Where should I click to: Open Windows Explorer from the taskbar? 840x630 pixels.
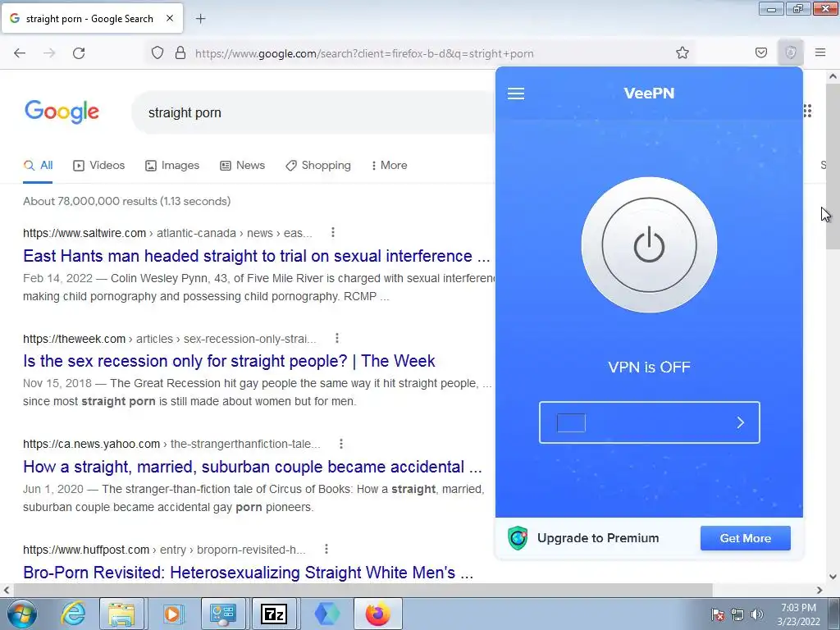(121, 614)
